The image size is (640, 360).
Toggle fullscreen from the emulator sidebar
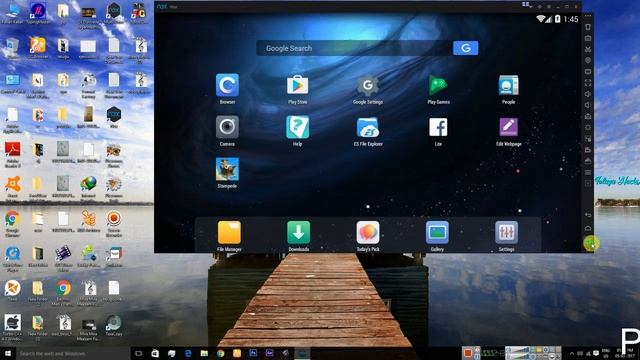click(x=588, y=82)
